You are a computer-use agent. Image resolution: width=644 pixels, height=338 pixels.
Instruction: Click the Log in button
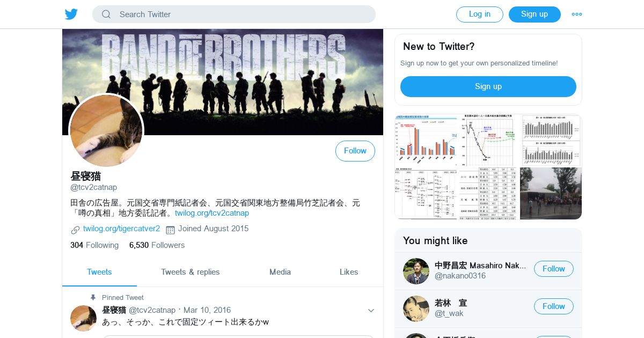point(480,14)
